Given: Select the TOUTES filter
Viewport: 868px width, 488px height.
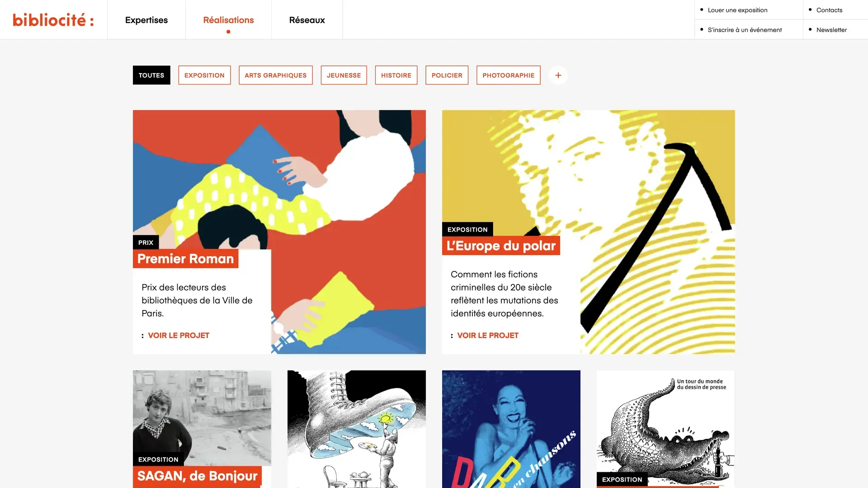Looking at the screenshot, I should [151, 75].
